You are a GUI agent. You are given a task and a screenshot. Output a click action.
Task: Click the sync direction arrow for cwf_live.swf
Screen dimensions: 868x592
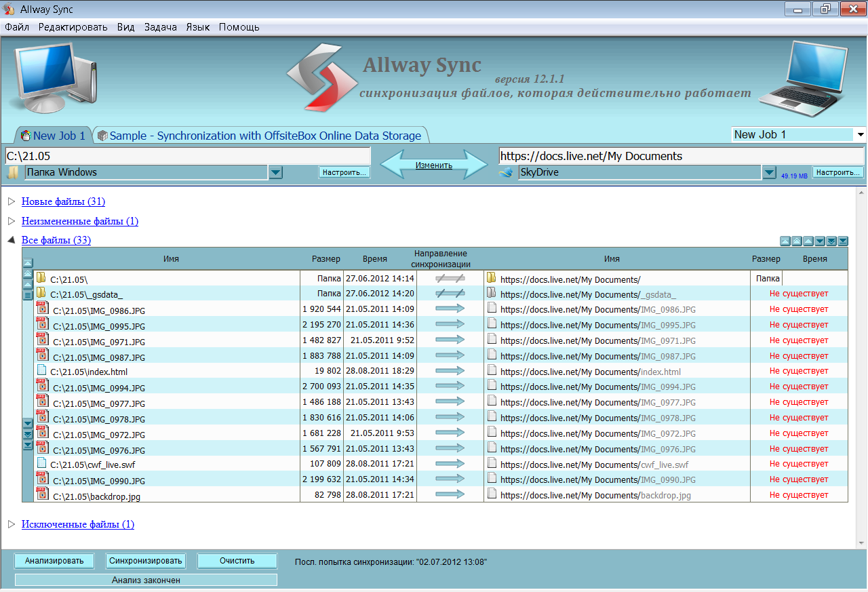450,464
